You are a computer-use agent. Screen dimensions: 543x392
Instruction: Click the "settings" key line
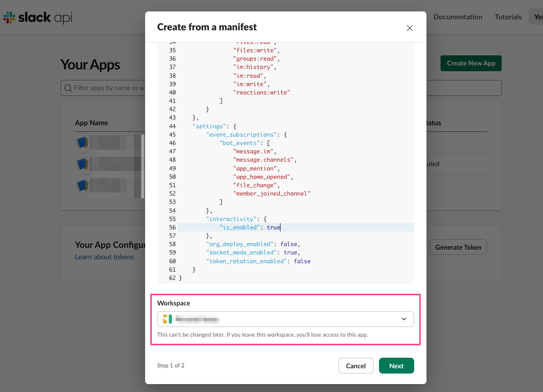(x=215, y=126)
